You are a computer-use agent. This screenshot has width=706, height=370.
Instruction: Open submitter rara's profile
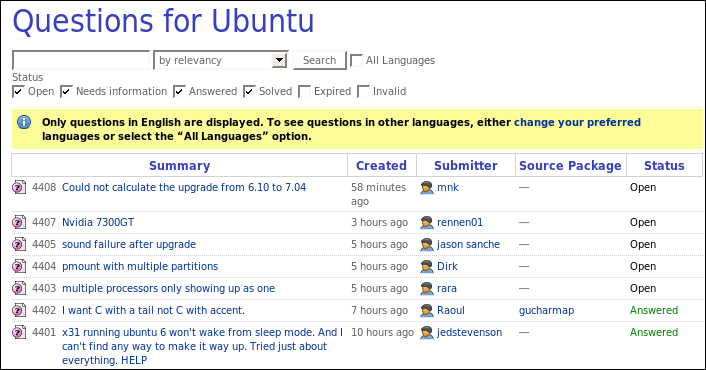click(x=447, y=289)
